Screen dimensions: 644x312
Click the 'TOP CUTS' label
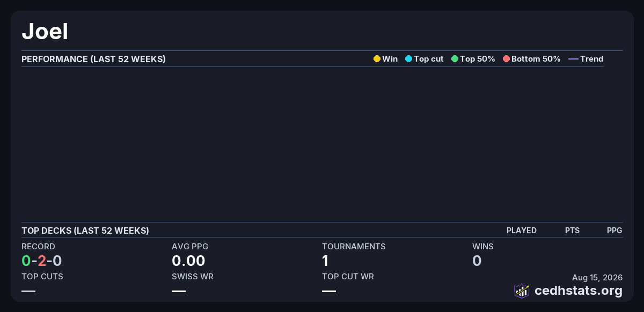[x=42, y=277]
